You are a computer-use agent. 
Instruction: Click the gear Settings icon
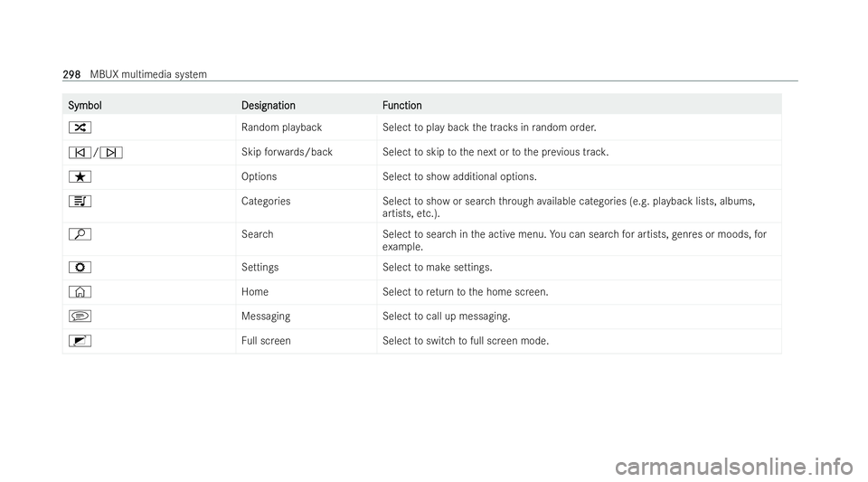click(80, 268)
